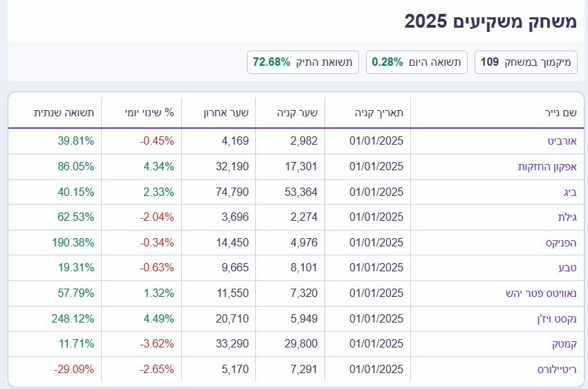Open the גילת stock link

(x=567, y=217)
